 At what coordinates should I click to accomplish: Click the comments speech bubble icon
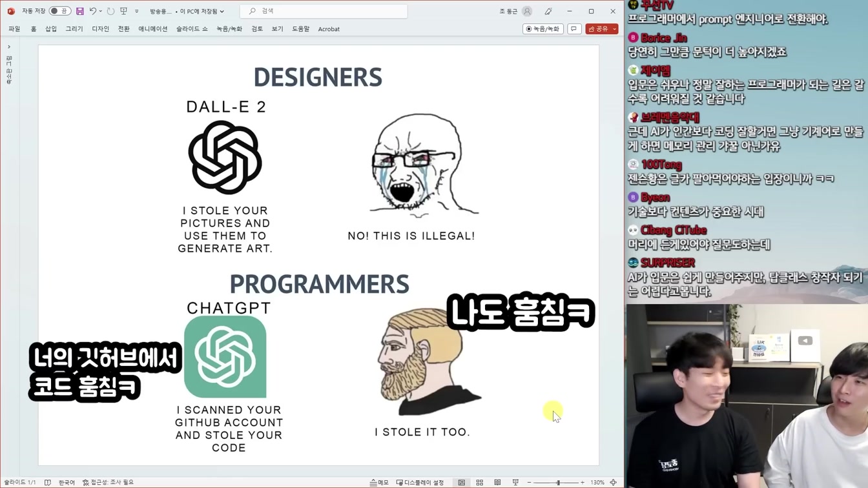pos(574,29)
